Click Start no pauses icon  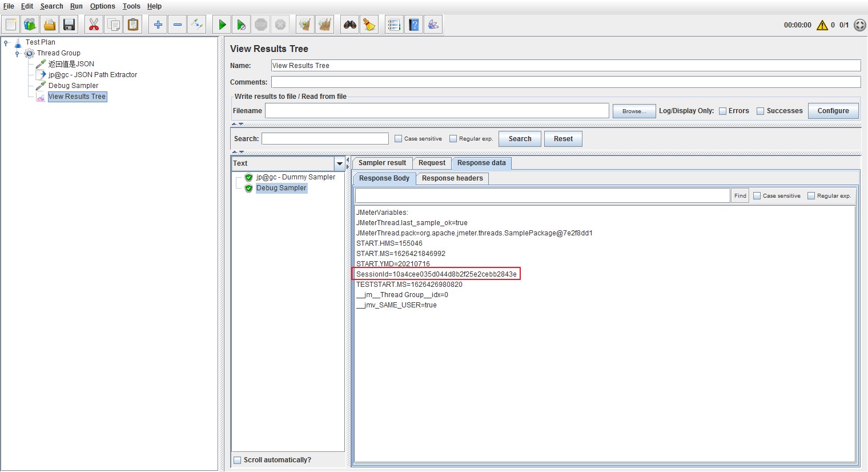[242, 25]
